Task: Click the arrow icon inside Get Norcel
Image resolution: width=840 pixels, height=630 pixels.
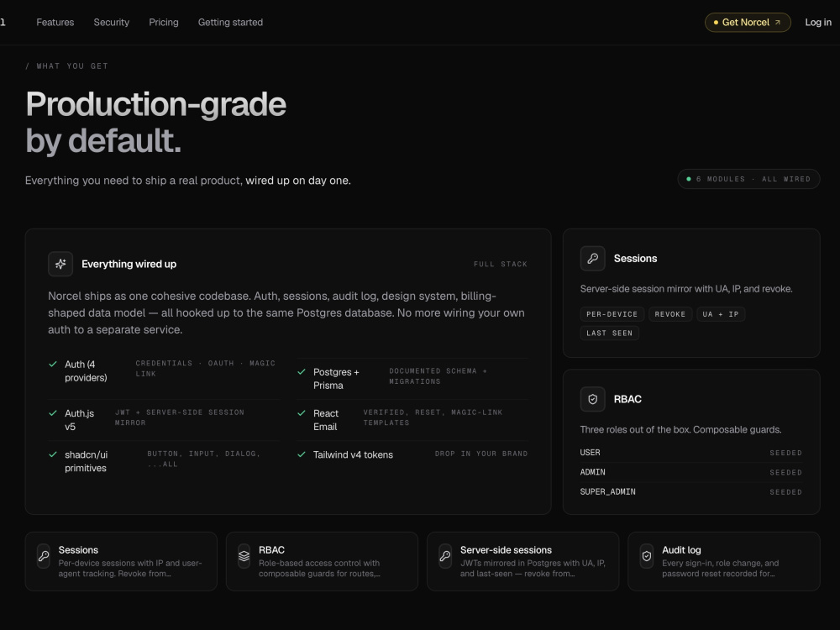Action: pyautogui.click(x=778, y=23)
